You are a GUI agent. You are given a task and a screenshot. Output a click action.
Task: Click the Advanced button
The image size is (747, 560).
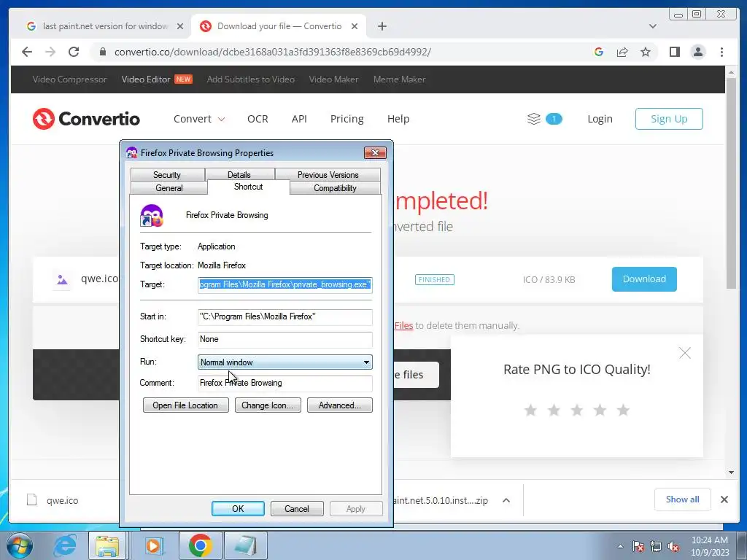340,405
